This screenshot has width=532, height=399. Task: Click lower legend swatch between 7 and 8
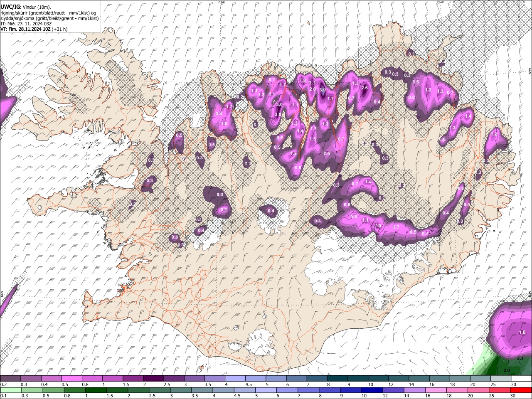[308, 390]
